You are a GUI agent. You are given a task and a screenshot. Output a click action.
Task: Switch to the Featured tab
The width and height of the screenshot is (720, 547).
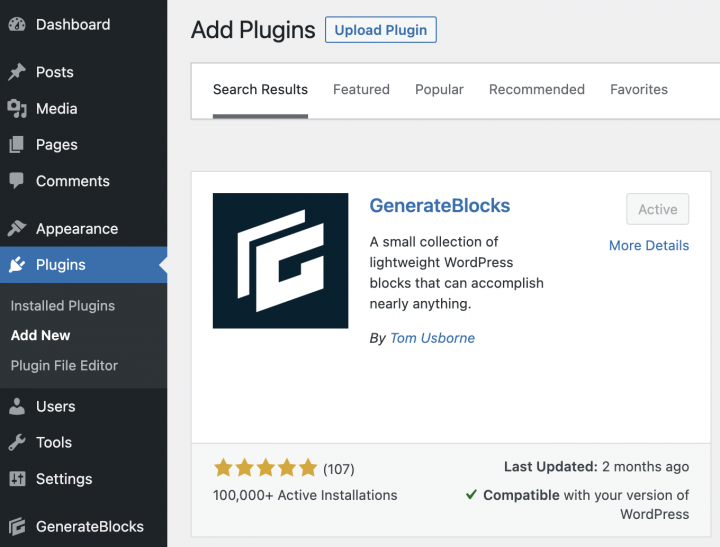tap(361, 89)
